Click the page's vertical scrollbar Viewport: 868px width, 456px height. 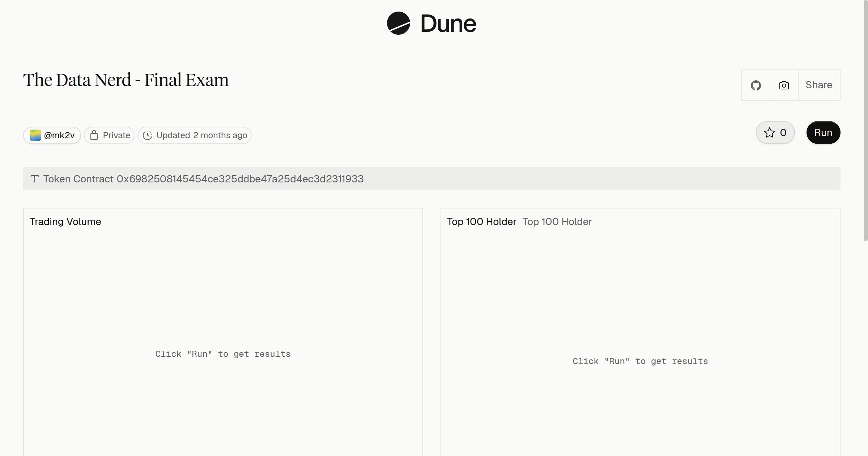point(865,120)
